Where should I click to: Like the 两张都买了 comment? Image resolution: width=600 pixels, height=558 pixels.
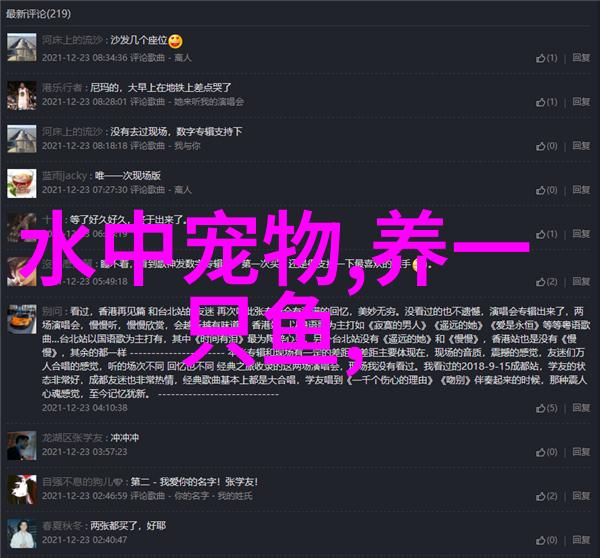click(546, 540)
